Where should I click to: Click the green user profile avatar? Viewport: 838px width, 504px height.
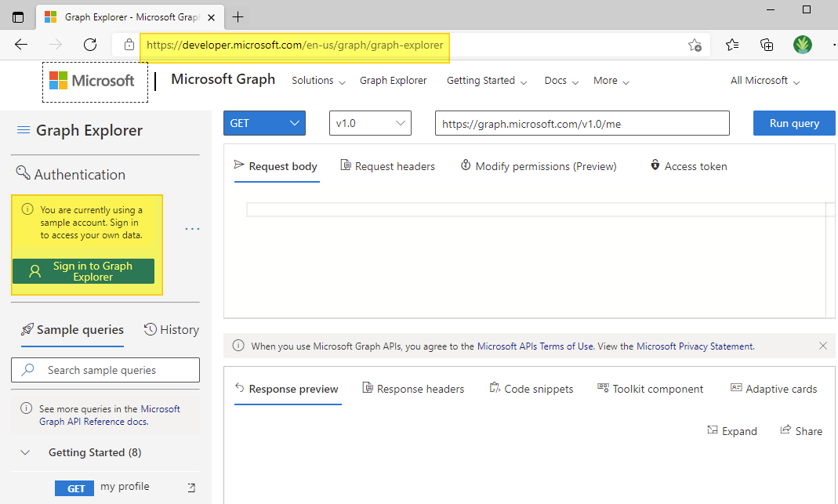pyautogui.click(x=802, y=45)
